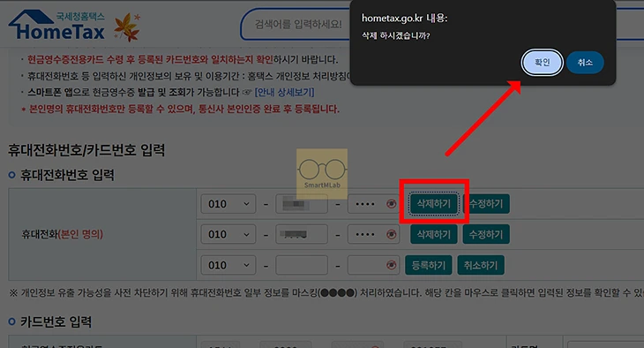Cancel the dialog with 취소 button

point(585,63)
